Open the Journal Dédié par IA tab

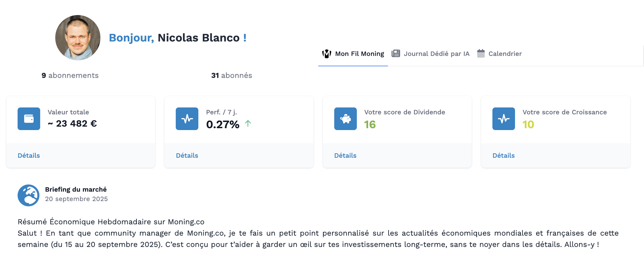pos(436,54)
